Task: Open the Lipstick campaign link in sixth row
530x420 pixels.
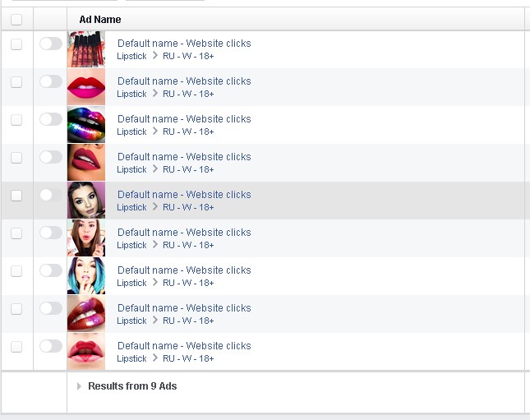Action: coord(131,245)
